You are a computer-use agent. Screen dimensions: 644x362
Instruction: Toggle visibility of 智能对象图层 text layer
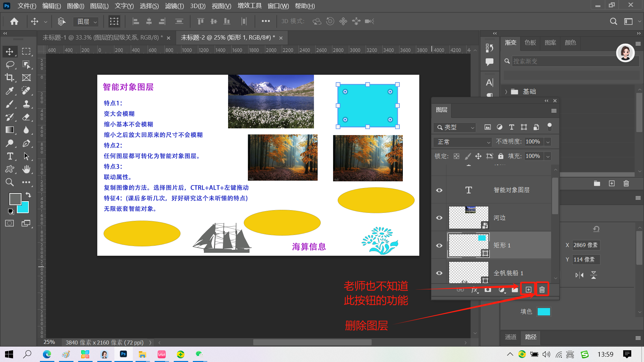[x=439, y=190]
